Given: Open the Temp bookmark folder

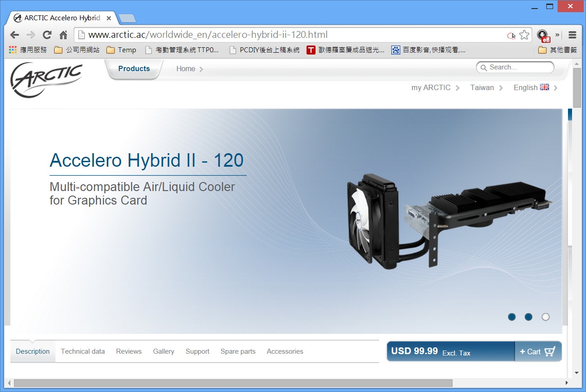Looking at the screenshot, I should [121, 50].
